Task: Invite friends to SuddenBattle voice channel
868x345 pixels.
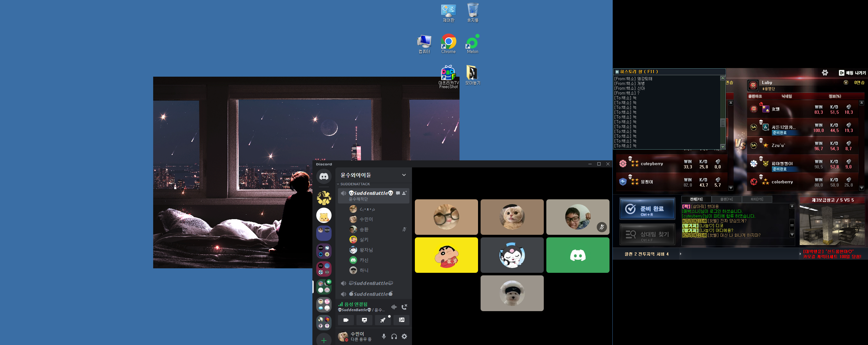Action: [404, 193]
